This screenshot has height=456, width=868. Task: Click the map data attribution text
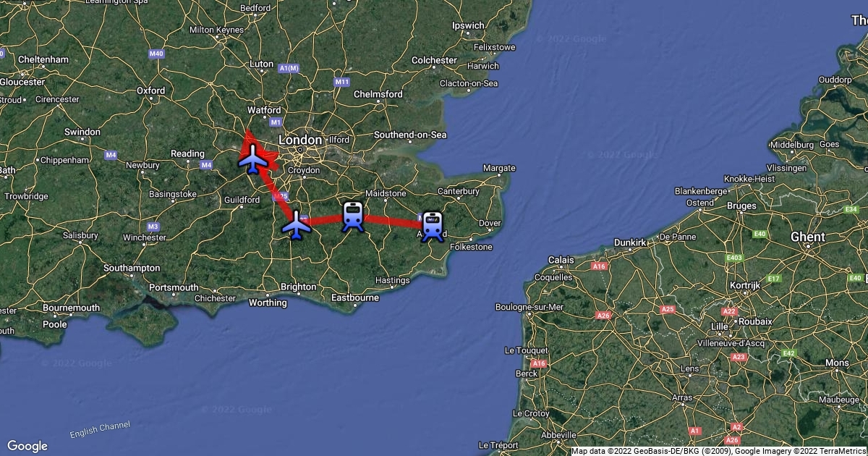click(x=719, y=451)
